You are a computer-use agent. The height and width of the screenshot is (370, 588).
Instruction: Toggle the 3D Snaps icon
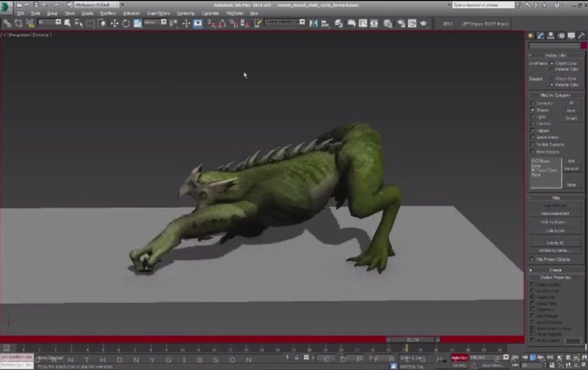click(211, 23)
